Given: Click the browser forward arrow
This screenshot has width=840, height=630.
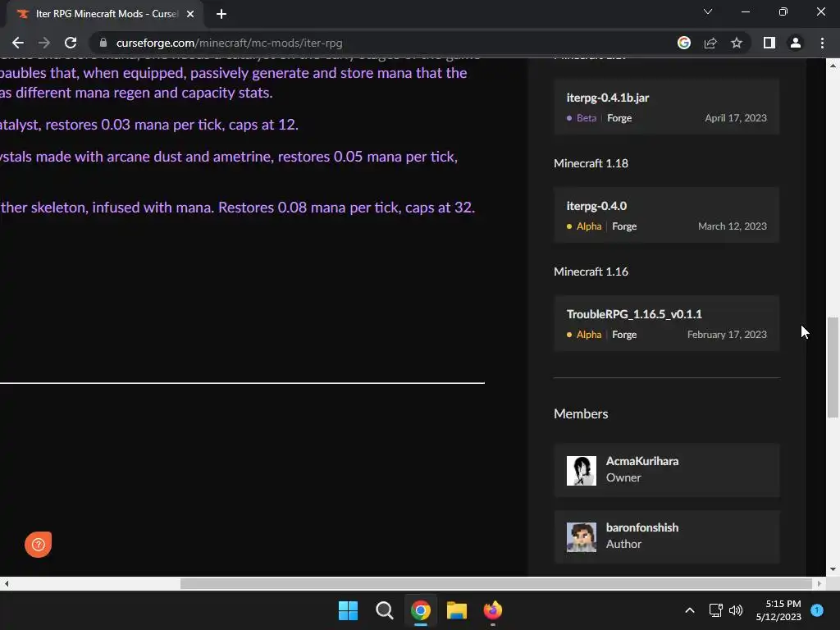Looking at the screenshot, I should (x=44, y=43).
